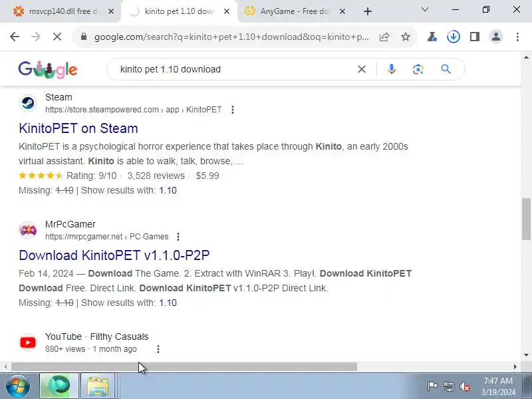The height and width of the screenshot is (399, 532).
Task: View site security lock information
Action: [x=84, y=37]
